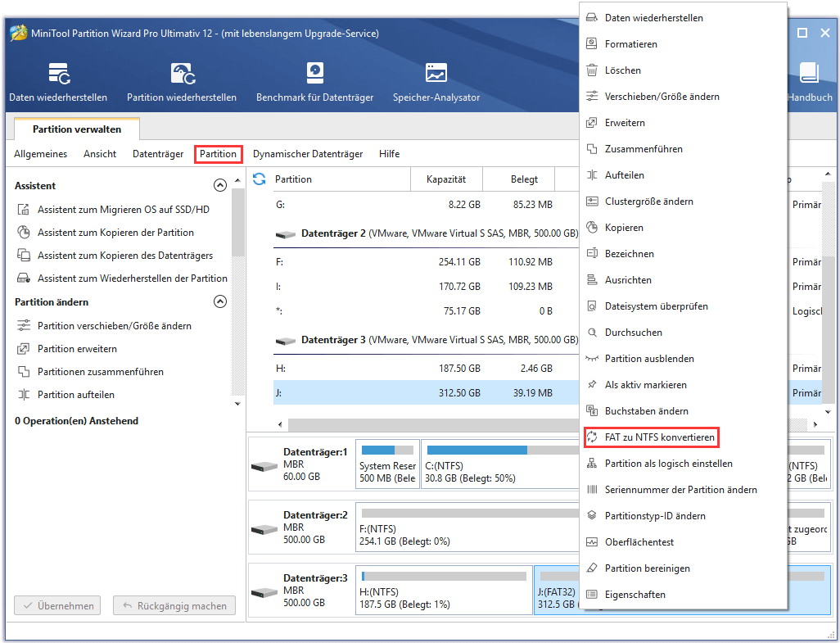Select Seriennummer der Partition ändern
Viewport: 840px width, 643px height.
tap(683, 490)
